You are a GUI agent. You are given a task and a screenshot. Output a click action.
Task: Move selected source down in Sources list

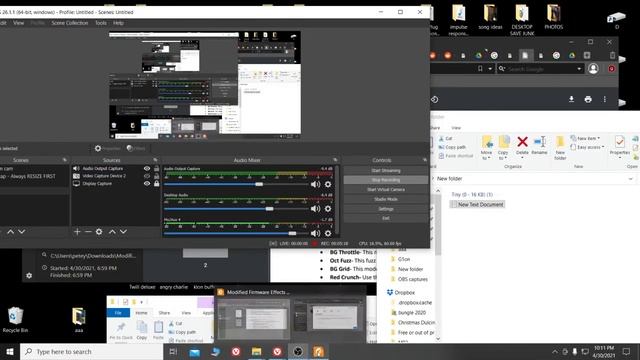pos(123,231)
